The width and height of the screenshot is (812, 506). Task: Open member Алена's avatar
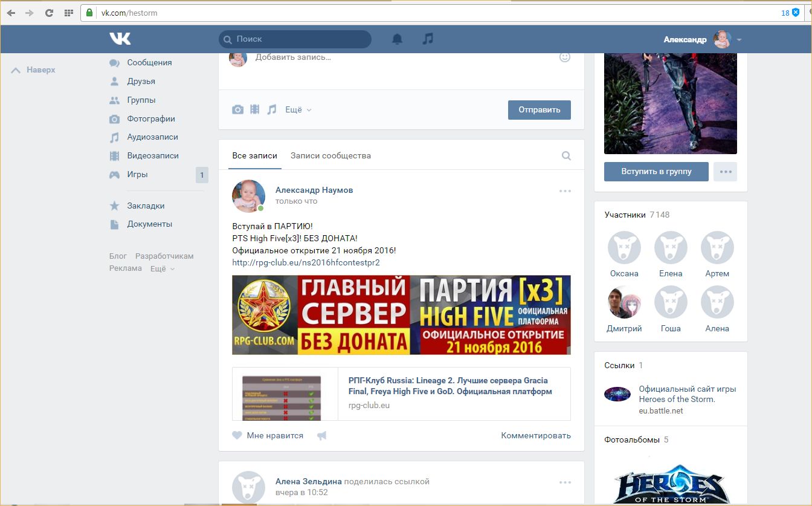coord(717,302)
